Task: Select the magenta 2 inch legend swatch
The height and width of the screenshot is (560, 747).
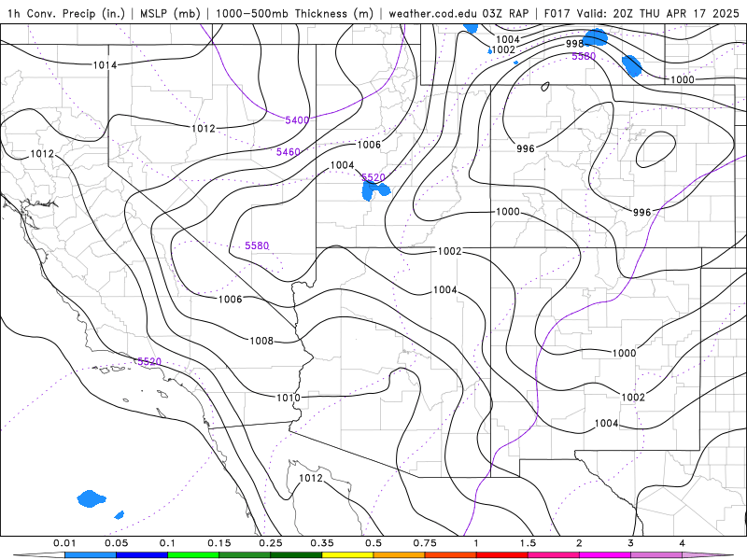Action: click(x=605, y=555)
